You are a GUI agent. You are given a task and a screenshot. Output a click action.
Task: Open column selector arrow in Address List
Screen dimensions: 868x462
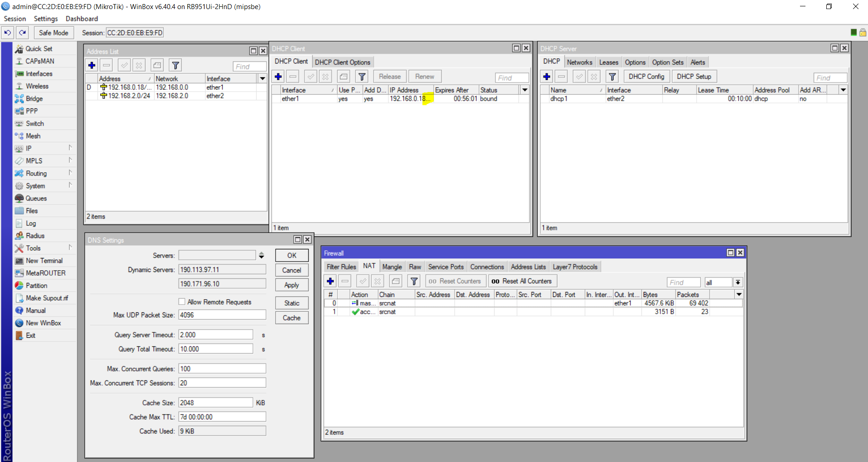click(262, 78)
